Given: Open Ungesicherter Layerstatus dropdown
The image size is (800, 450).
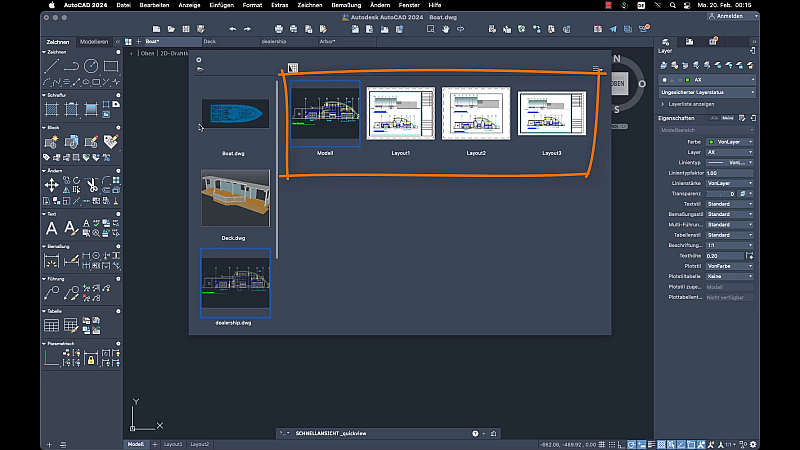Looking at the screenshot, I should coord(707,92).
